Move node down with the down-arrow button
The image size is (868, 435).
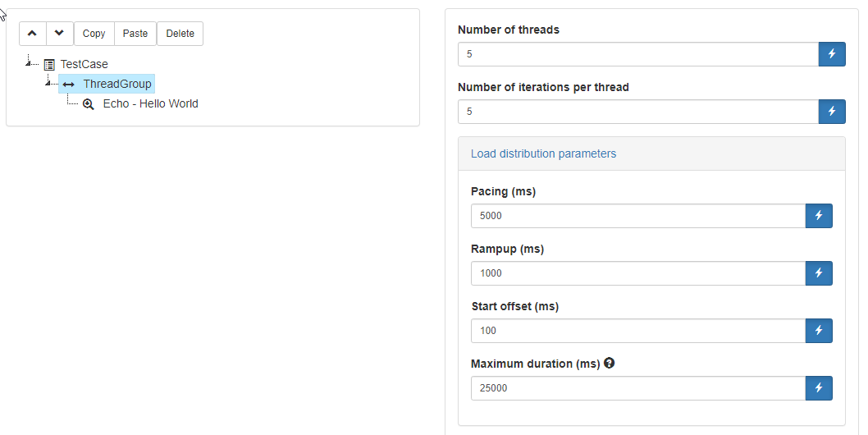coord(60,34)
